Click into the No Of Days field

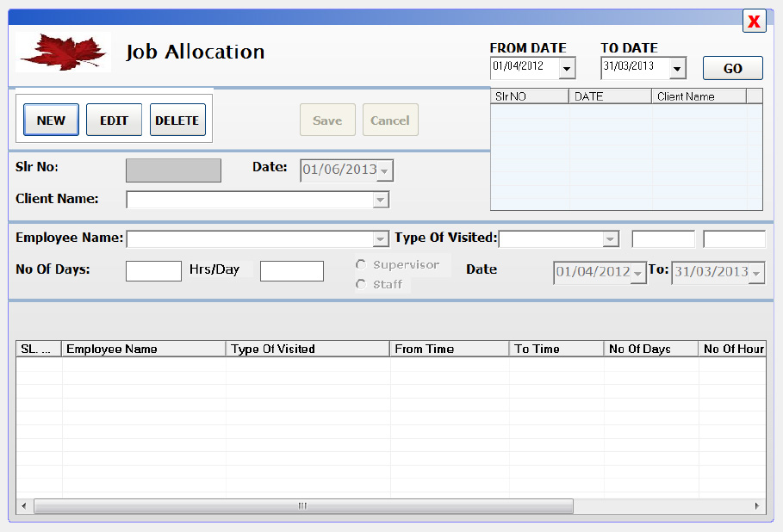pyautogui.click(x=152, y=270)
